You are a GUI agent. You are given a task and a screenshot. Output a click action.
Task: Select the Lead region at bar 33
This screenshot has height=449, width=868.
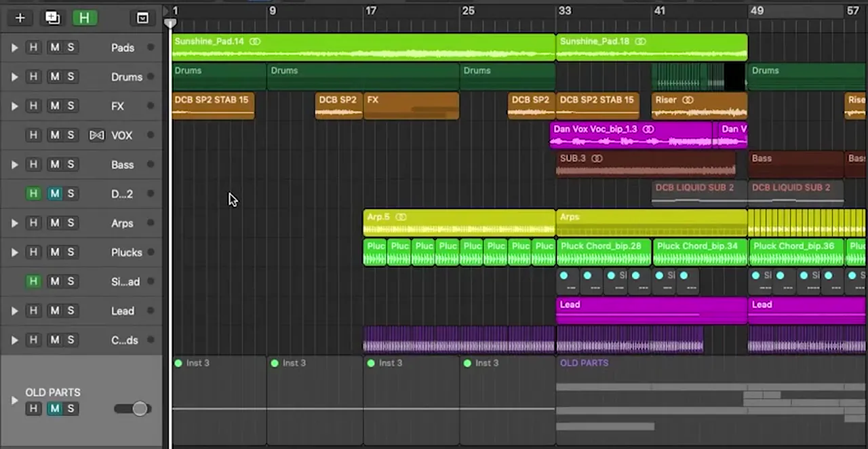pyautogui.click(x=652, y=310)
